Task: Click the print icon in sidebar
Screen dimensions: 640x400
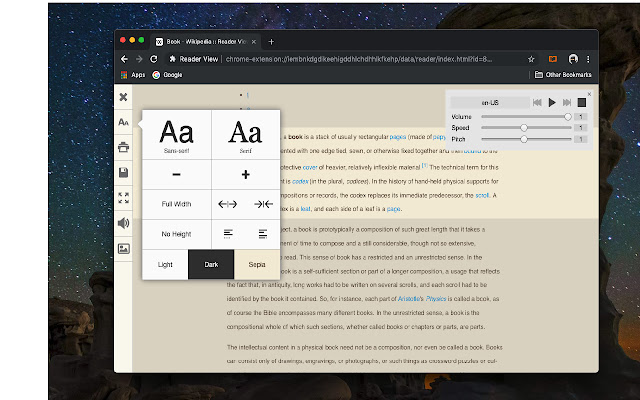Action: [x=123, y=147]
